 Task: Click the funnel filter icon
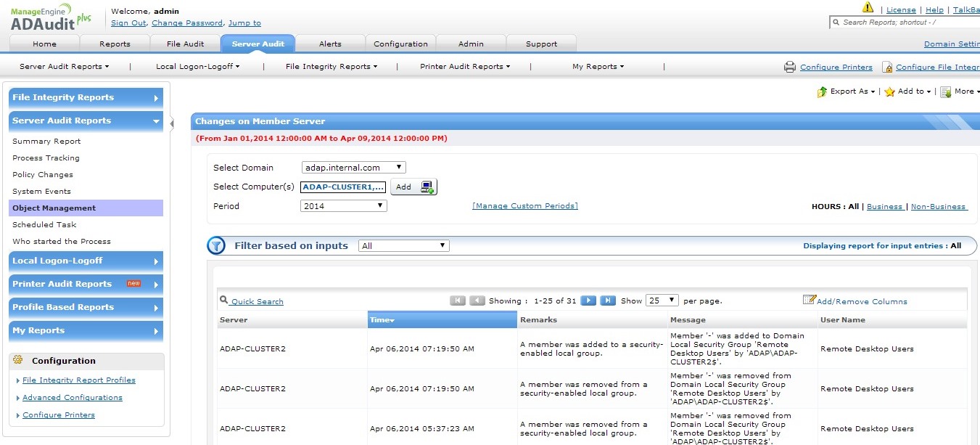coord(216,246)
